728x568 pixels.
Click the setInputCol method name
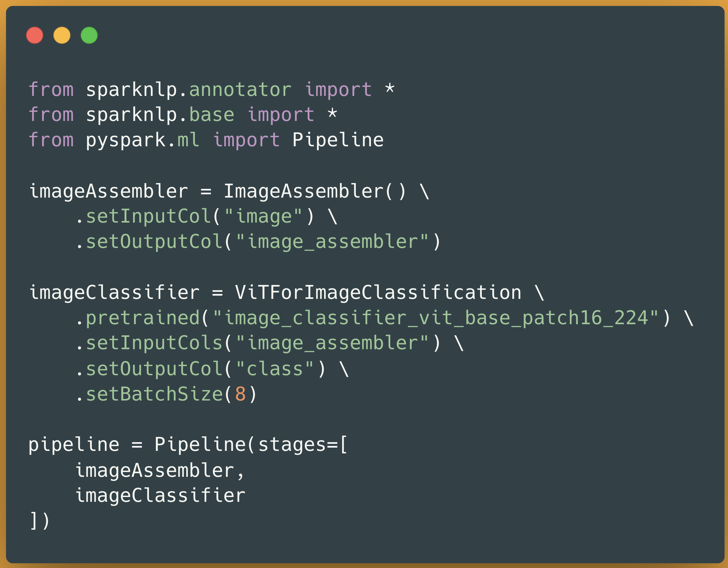pyautogui.click(x=149, y=217)
